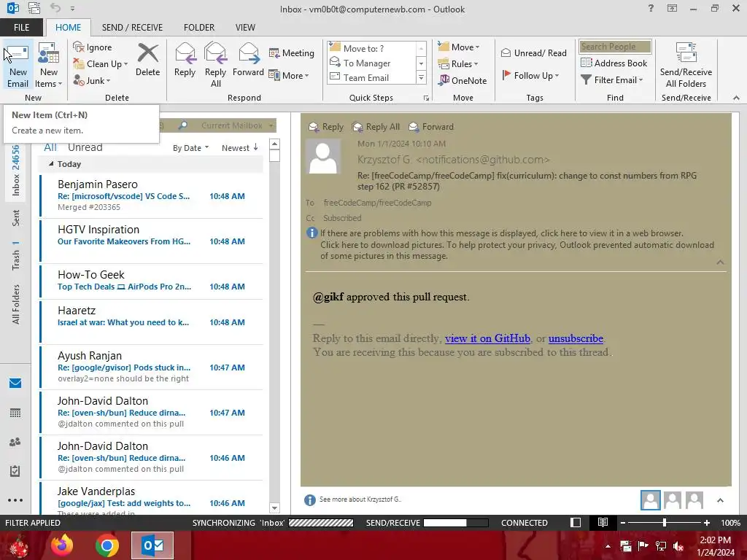Screen dimensions: 747x560
Task: Click the Reply button in reading pane
Action: [326, 127]
